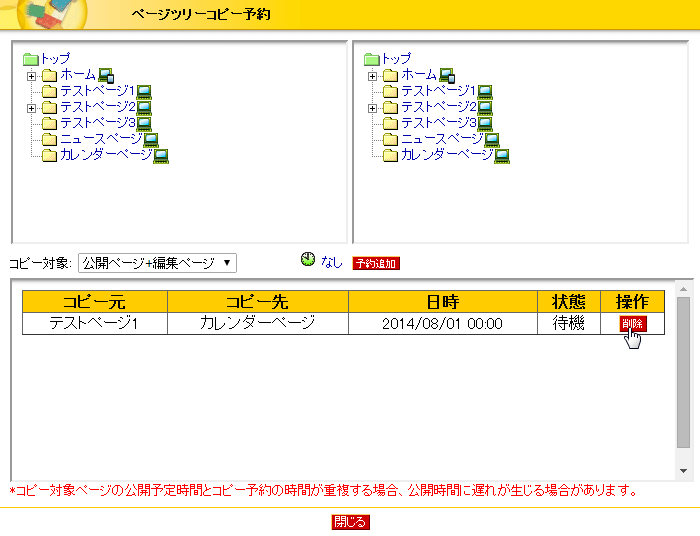Select トップ in right tree
The image size is (700, 536).
396,58
